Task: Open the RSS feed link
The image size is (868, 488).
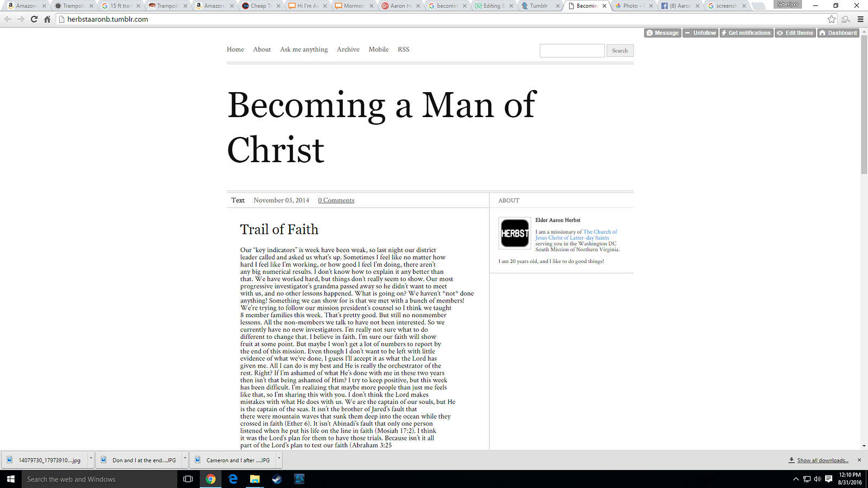Action: tap(404, 49)
